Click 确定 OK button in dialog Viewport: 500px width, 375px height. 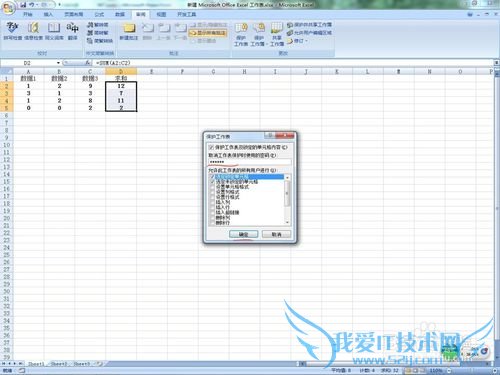point(244,234)
